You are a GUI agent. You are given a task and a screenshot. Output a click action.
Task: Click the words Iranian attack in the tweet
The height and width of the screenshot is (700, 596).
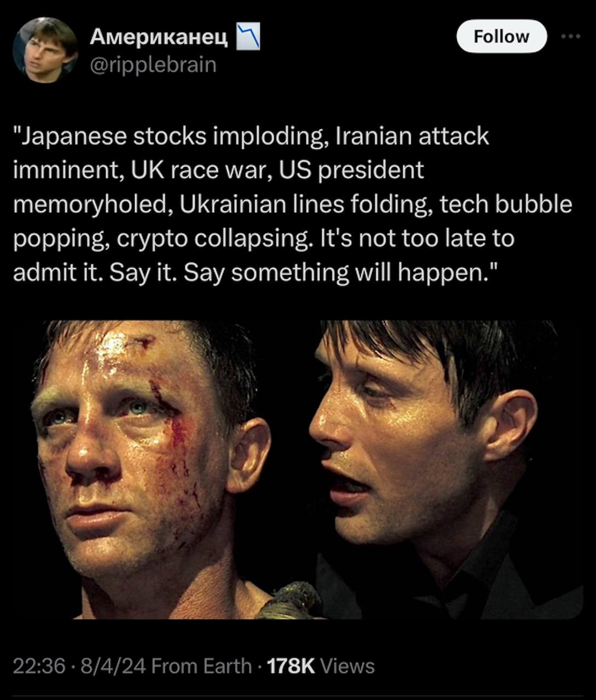point(412,136)
